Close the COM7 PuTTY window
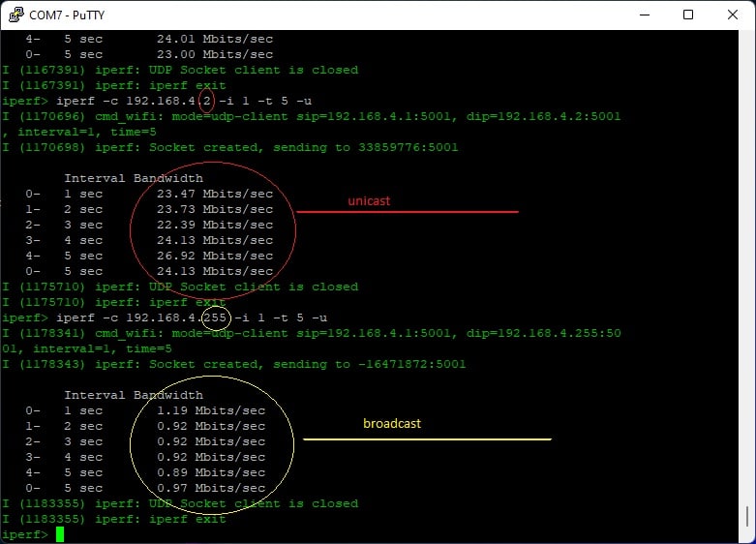Image resolution: width=756 pixels, height=544 pixels. [x=733, y=15]
